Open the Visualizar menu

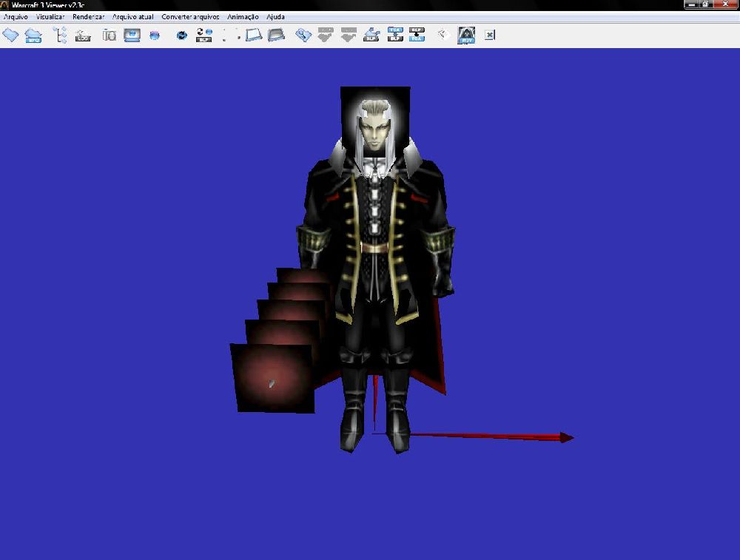(x=50, y=16)
